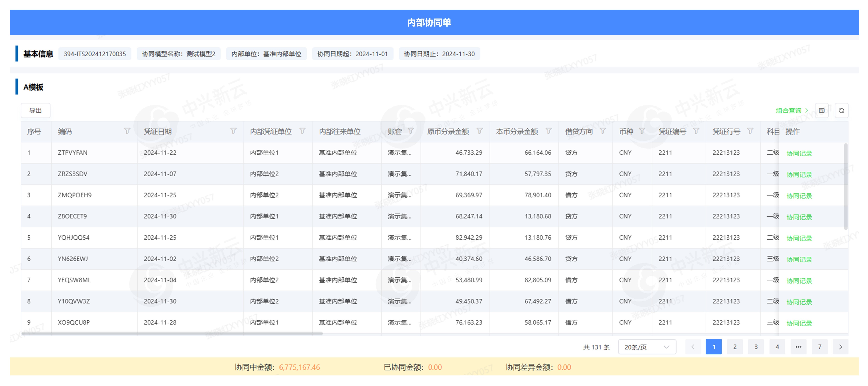The image size is (868, 386).
Task: Filter the 原币分录金额 column
Action: tap(480, 131)
